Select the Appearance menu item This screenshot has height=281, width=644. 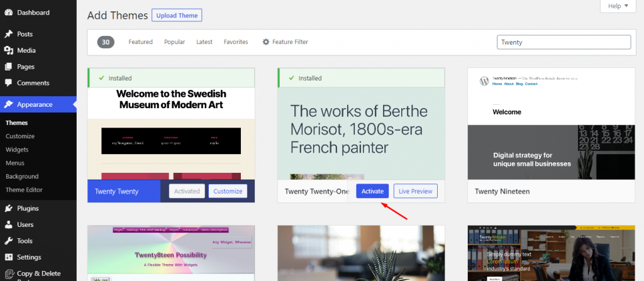[x=38, y=104]
